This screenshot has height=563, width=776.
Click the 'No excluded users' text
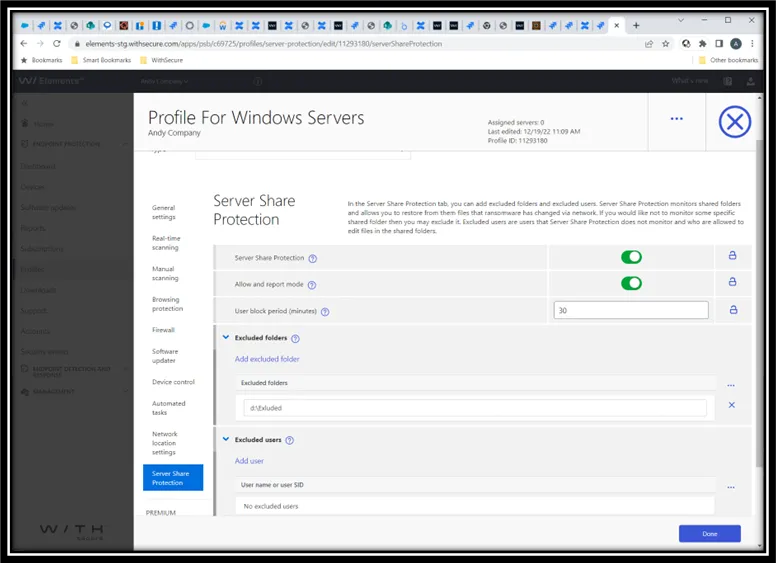(x=271, y=506)
